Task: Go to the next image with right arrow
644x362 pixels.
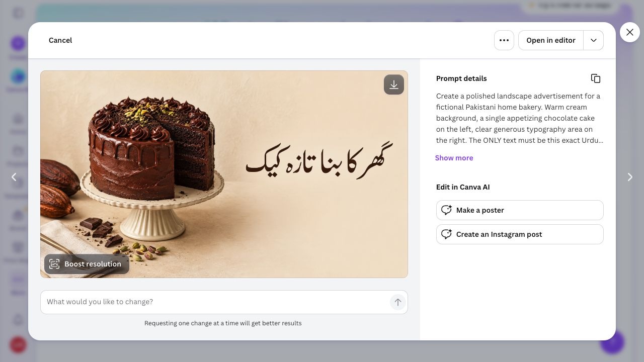Action: coord(630,177)
